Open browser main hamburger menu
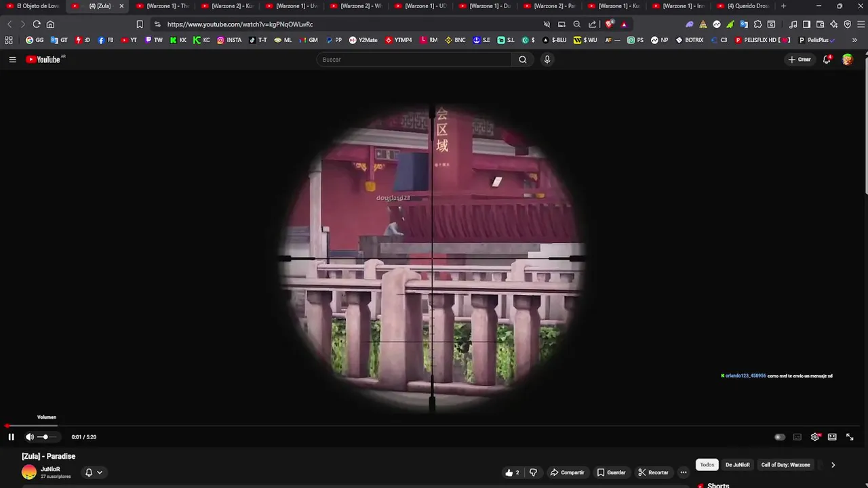Viewport: 868px width, 488px height. (861, 24)
